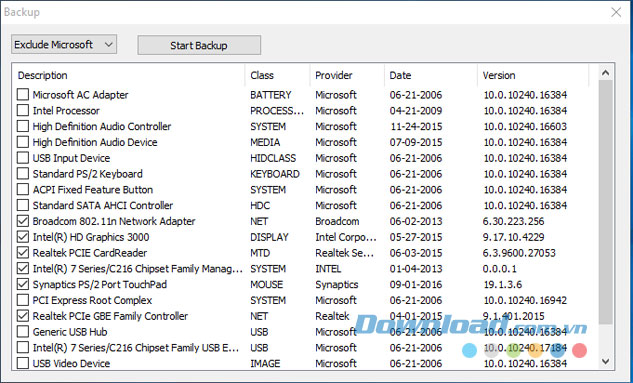This screenshot has width=633, height=383.
Task: Uncheck Broadcom 802.11n Network Adapter checkbox
Action: (23, 221)
